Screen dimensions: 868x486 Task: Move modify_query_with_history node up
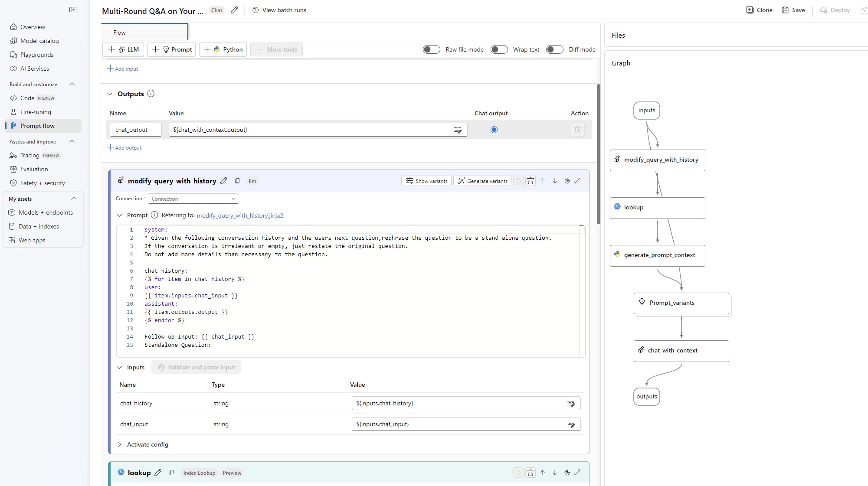(543, 181)
